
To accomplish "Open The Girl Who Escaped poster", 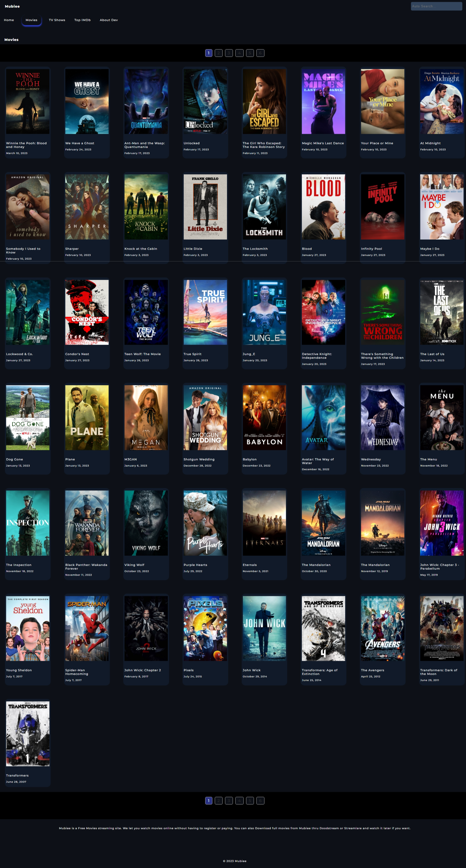I will pos(264,101).
